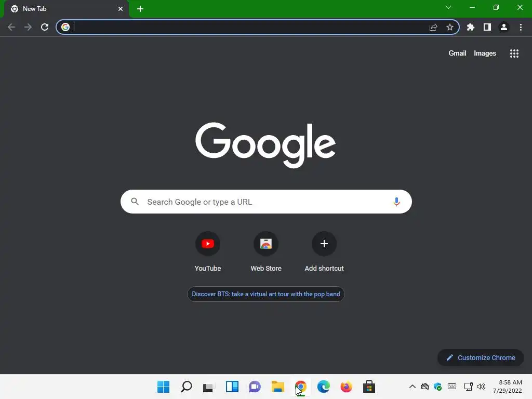Open the Google apps grid
The image size is (532, 399).
[x=514, y=54]
